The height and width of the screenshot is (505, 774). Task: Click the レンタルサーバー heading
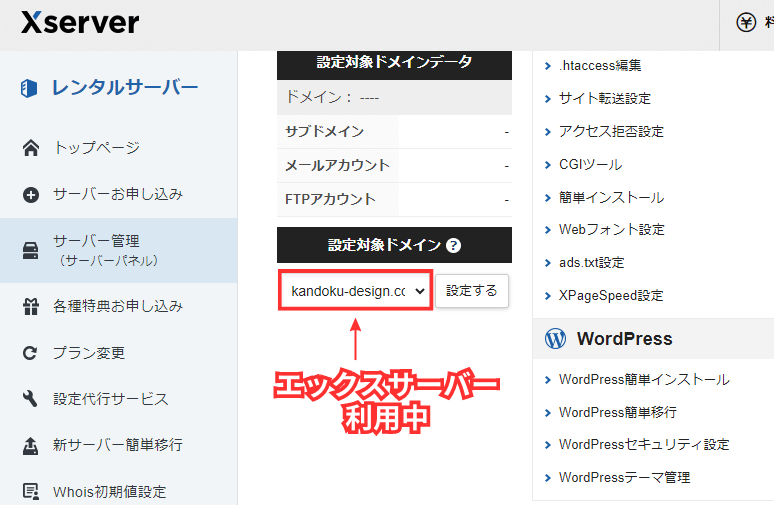(125, 88)
